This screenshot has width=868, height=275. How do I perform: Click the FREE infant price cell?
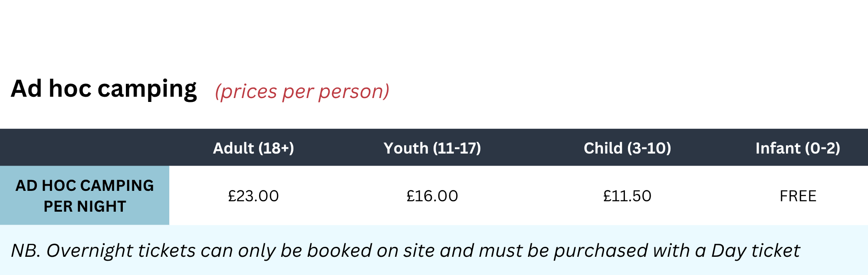798,196
